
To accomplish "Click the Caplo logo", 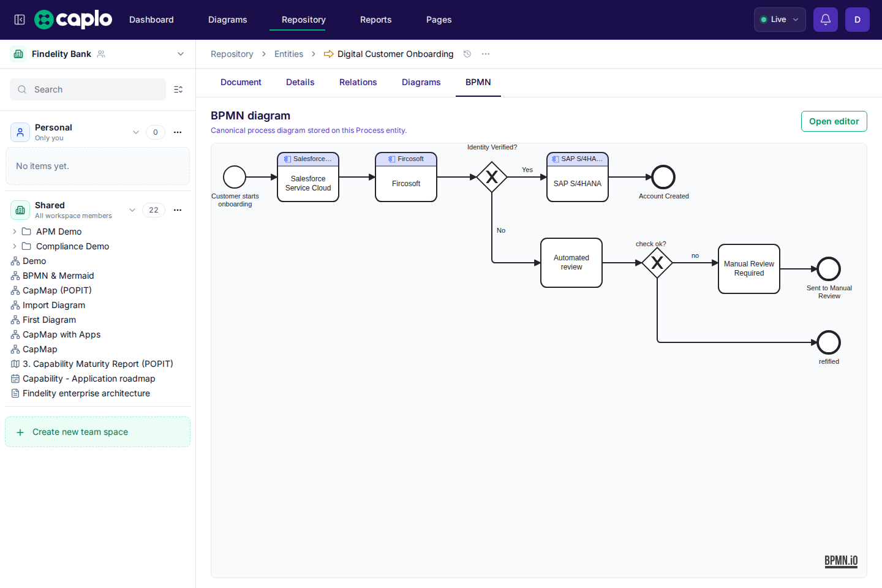I will tap(73, 20).
